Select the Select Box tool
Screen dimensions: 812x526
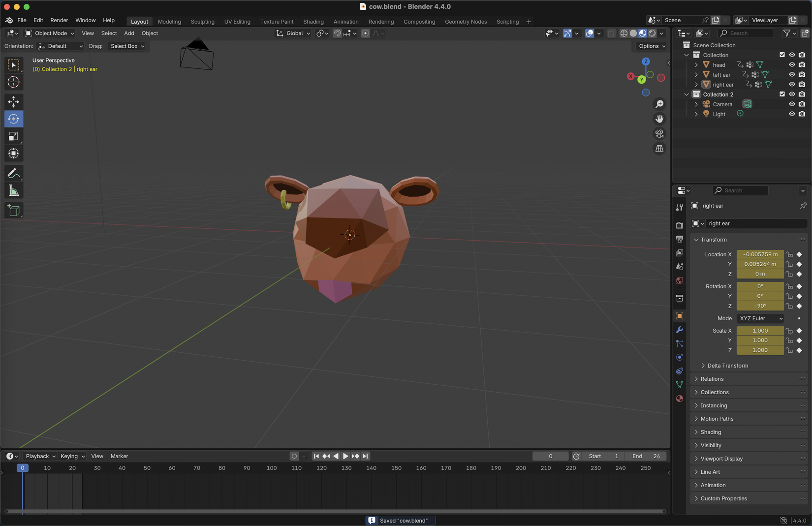13,65
